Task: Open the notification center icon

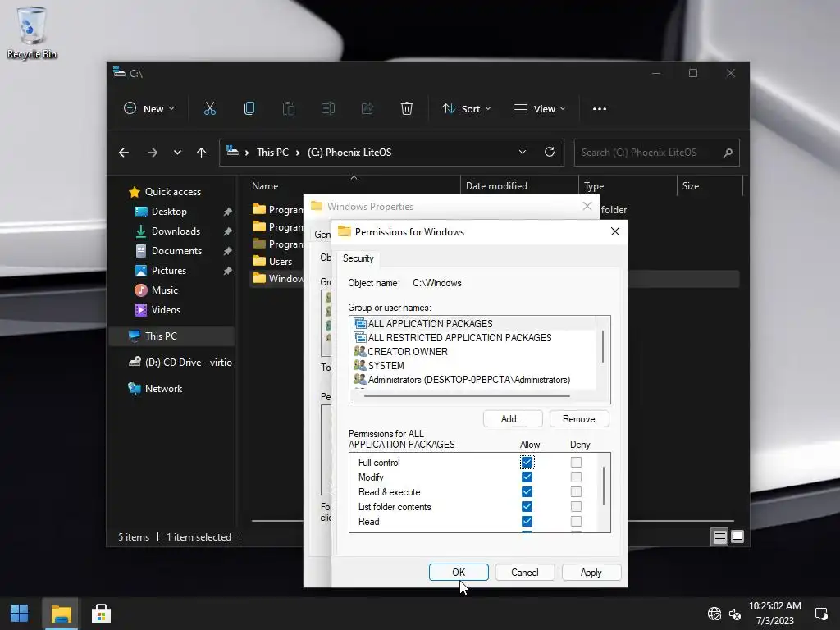Action: pos(820,614)
